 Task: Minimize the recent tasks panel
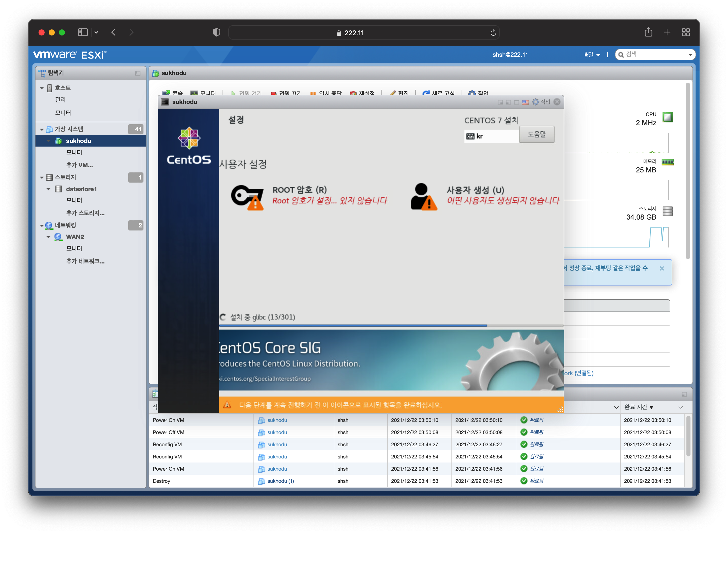pyautogui.click(x=684, y=394)
